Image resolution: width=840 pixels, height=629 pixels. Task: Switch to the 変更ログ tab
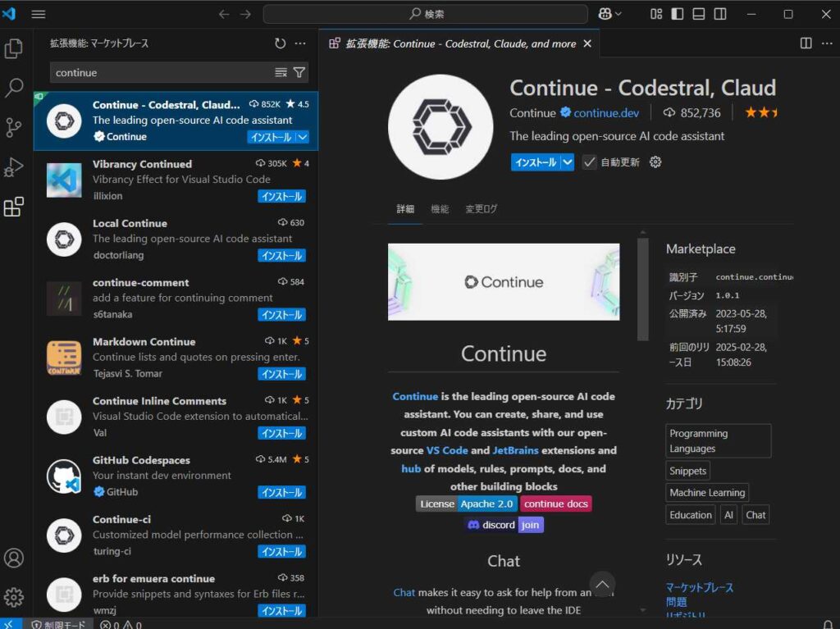(x=482, y=208)
